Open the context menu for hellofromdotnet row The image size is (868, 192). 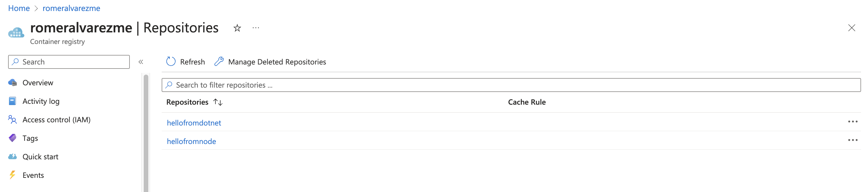852,122
